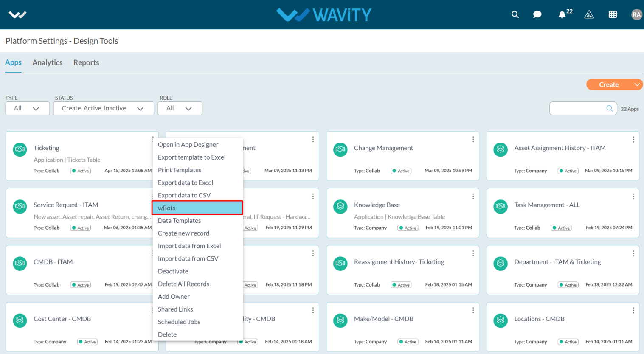Select Export template to Excel

point(192,157)
